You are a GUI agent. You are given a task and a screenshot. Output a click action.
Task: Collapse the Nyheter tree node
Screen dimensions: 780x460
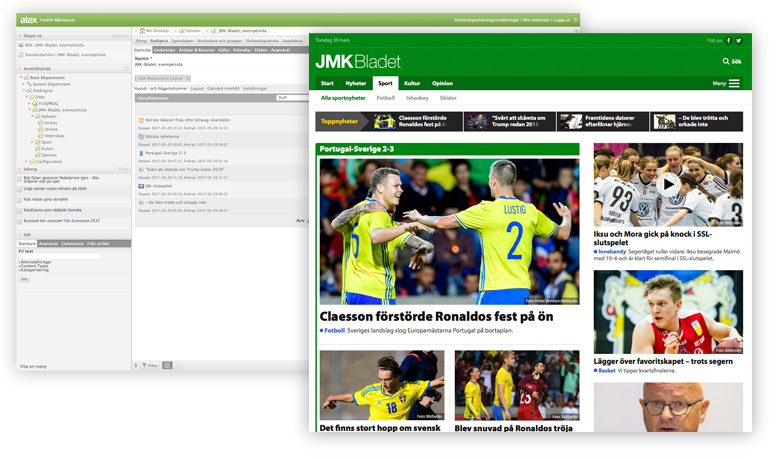tap(33, 116)
